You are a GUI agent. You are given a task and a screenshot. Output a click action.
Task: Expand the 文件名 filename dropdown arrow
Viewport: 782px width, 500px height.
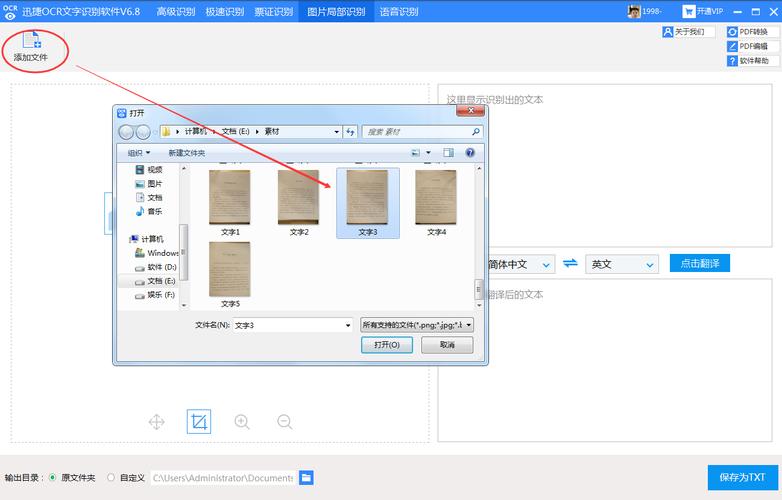348,325
